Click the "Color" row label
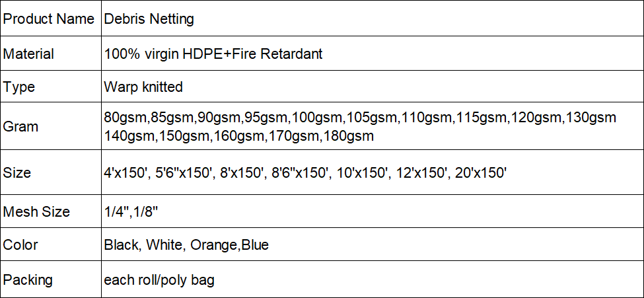This screenshot has width=644, height=298. click(x=20, y=244)
